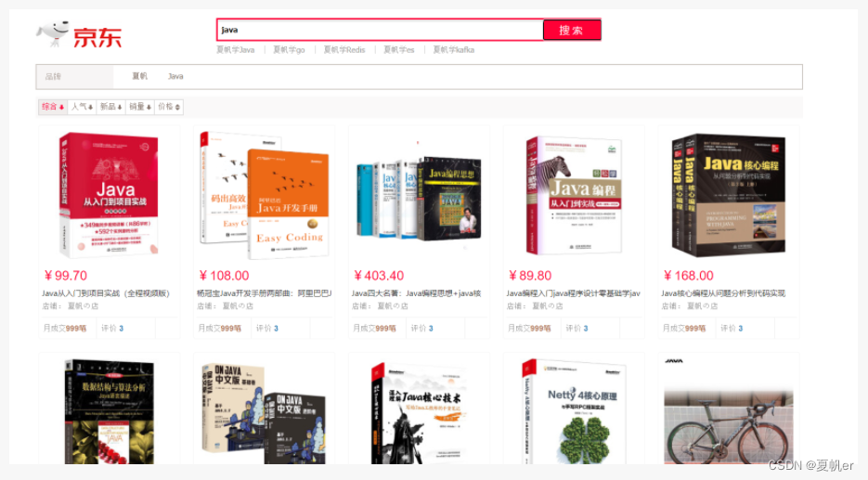The image size is (868, 480).
Task: Filter by brand Java
Action: coord(175,76)
